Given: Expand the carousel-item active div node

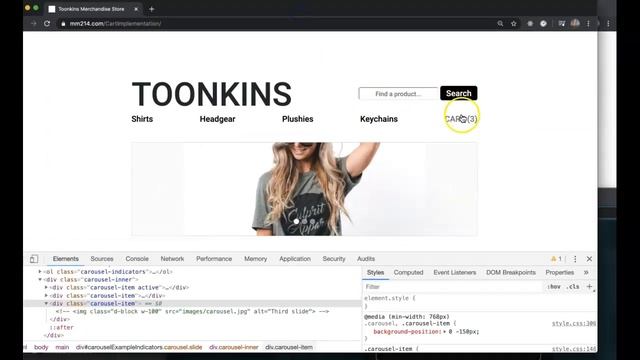Looking at the screenshot, I should click(x=46, y=287).
